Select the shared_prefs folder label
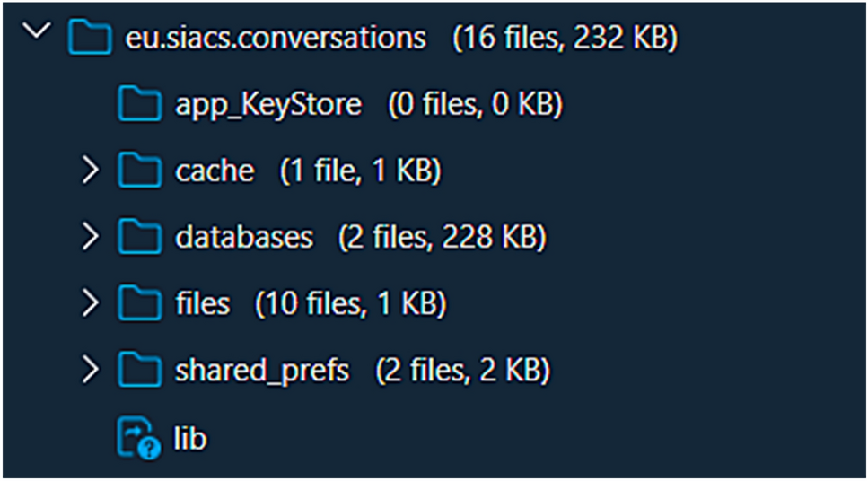Viewport: 868px width, 481px height. tap(262, 370)
